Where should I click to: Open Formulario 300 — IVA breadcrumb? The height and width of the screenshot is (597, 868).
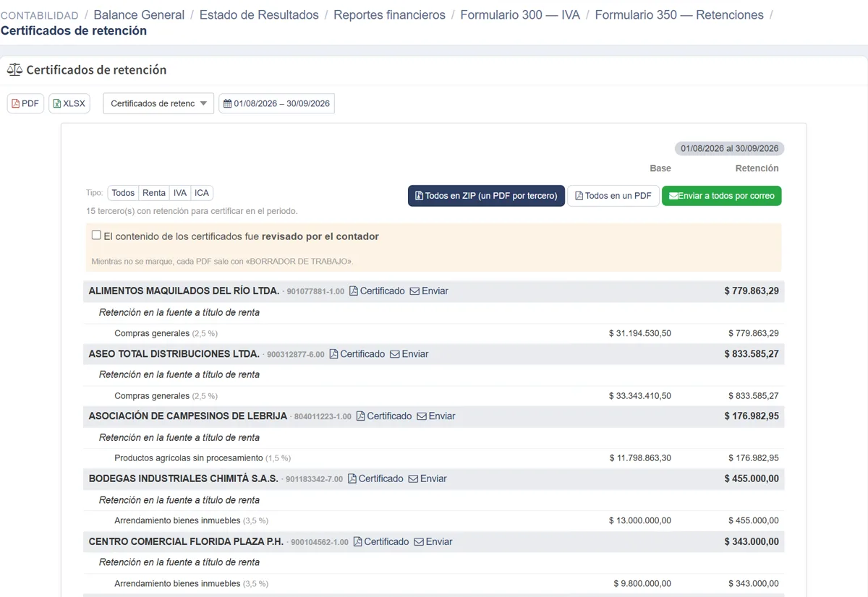(520, 14)
